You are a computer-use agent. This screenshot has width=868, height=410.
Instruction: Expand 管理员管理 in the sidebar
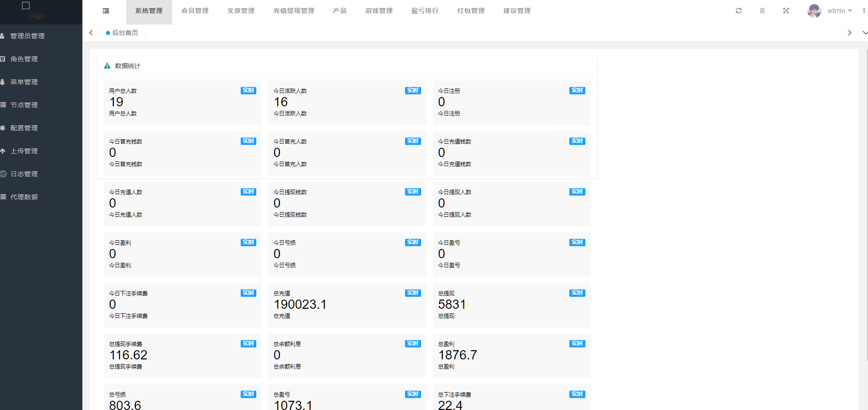(x=28, y=36)
